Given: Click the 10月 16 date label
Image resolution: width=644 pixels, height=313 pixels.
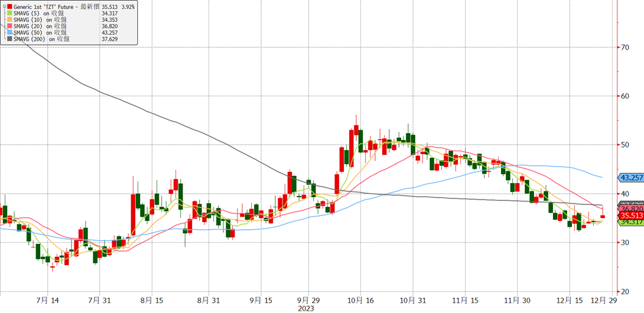Looking at the screenshot, I should tap(360, 301).
